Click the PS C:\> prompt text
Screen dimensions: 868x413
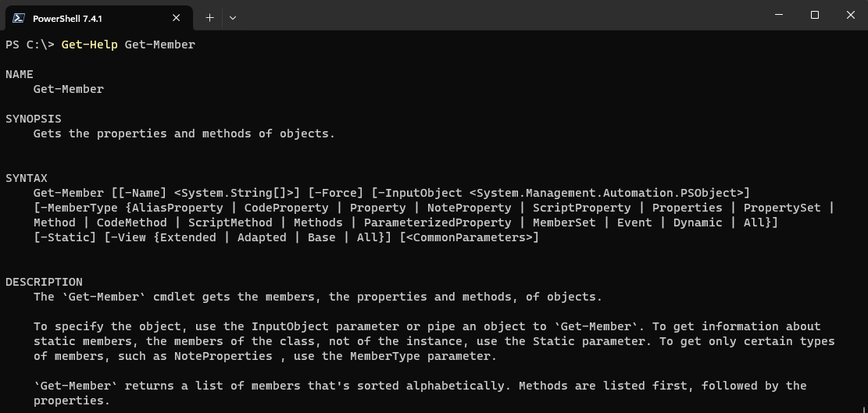point(30,45)
